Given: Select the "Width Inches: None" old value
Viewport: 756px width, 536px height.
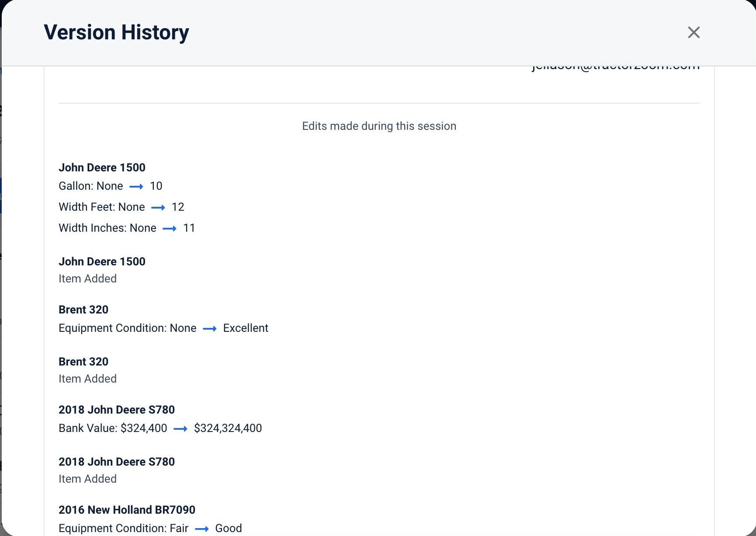Looking at the screenshot, I should 108,228.
